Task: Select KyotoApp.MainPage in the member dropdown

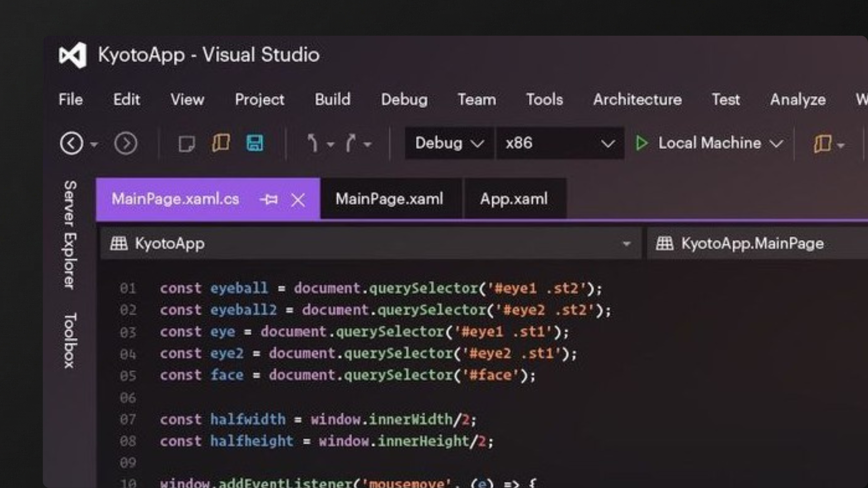Action: (752, 244)
